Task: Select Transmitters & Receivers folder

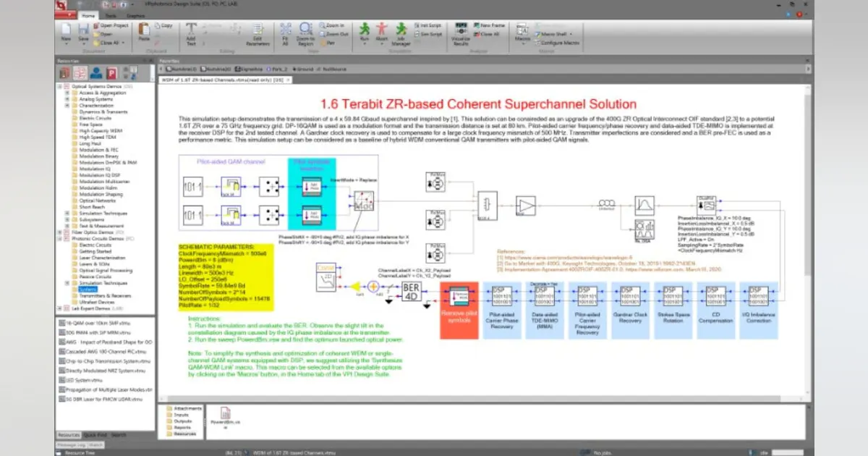Action: 100,295
